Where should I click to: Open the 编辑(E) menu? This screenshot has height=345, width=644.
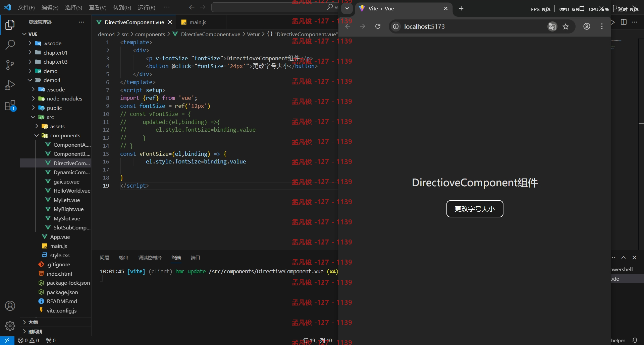50,7
